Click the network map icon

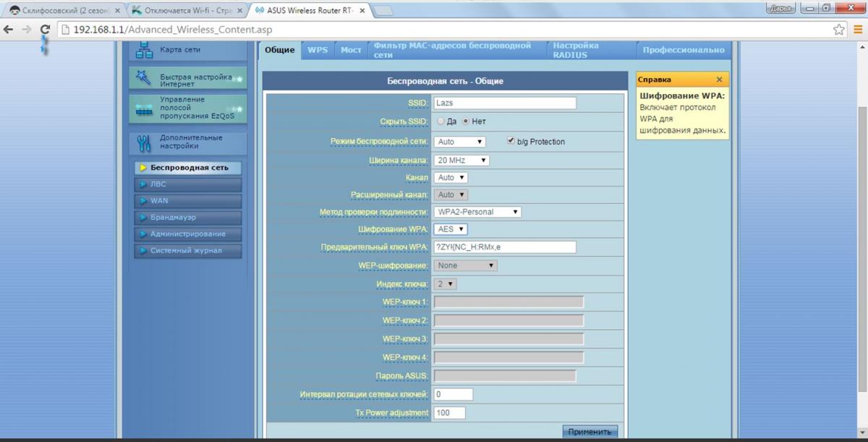[x=145, y=51]
